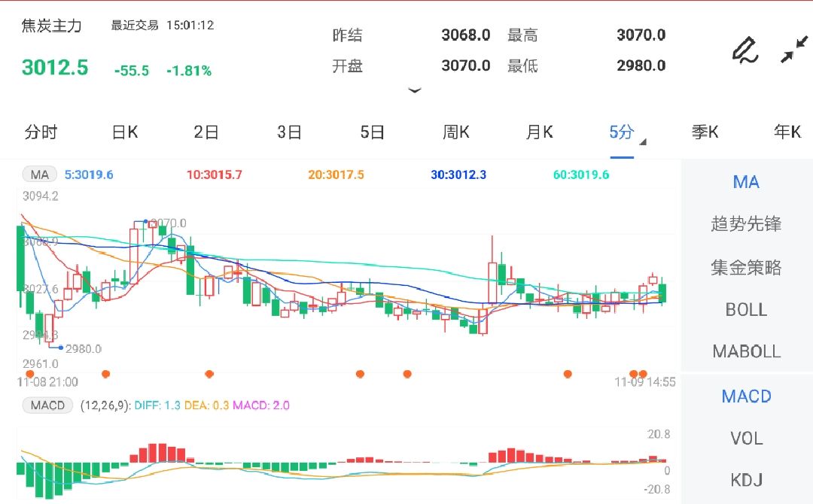Click the MA indicator pill on the chart

pyautogui.click(x=39, y=175)
